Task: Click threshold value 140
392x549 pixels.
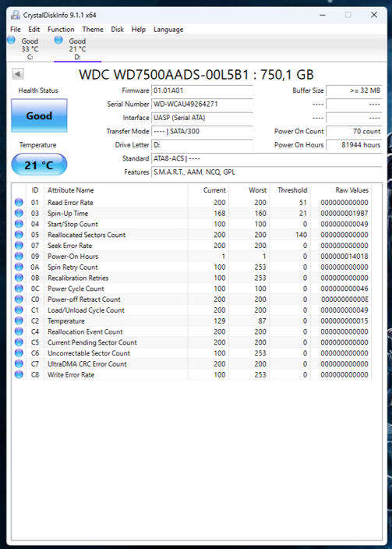Action: coord(302,235)
